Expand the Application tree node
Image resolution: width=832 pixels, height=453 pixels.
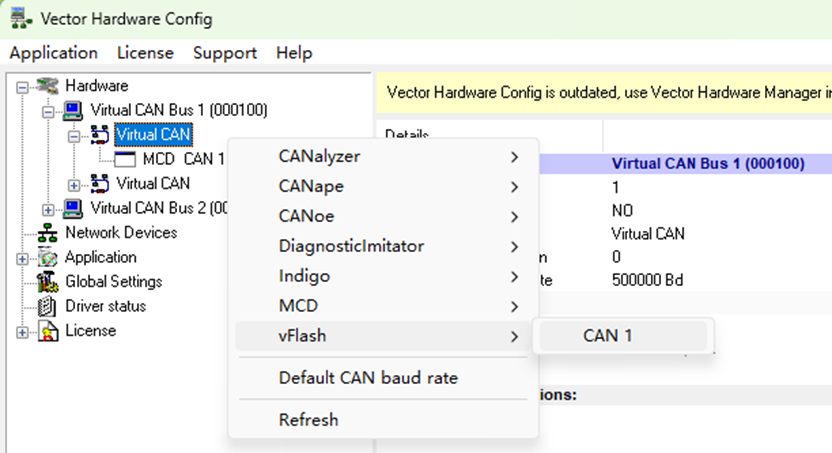(x=22, y=259)
